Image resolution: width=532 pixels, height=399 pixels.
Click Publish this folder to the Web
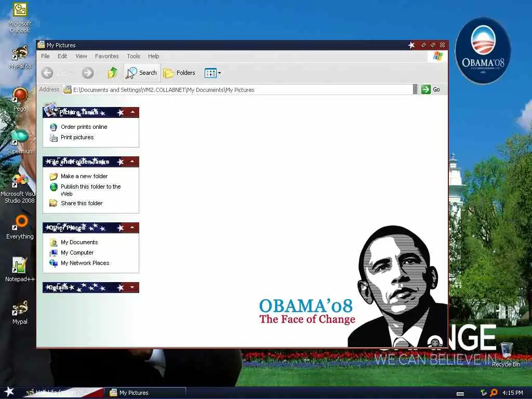click(90, 190)
